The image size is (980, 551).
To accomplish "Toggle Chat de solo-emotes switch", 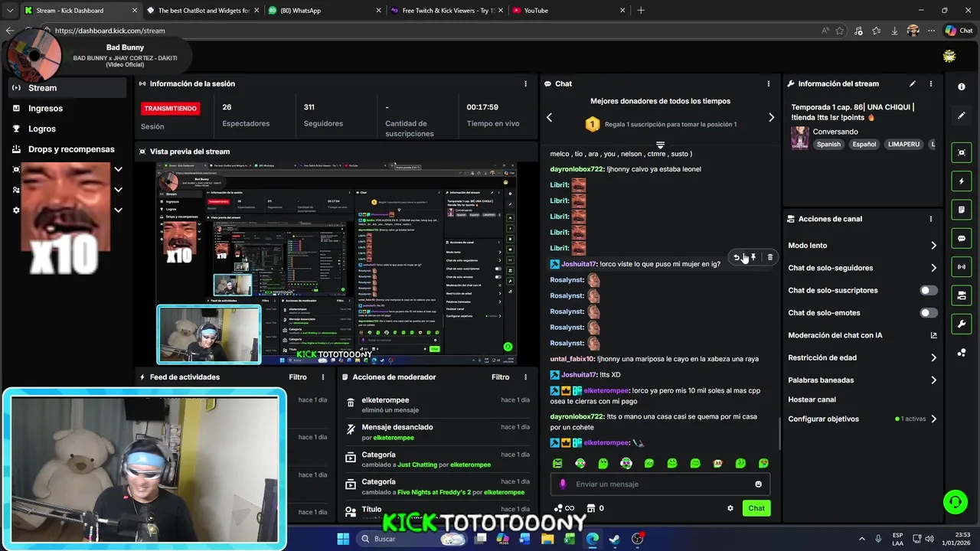I will tap(928, 313).
